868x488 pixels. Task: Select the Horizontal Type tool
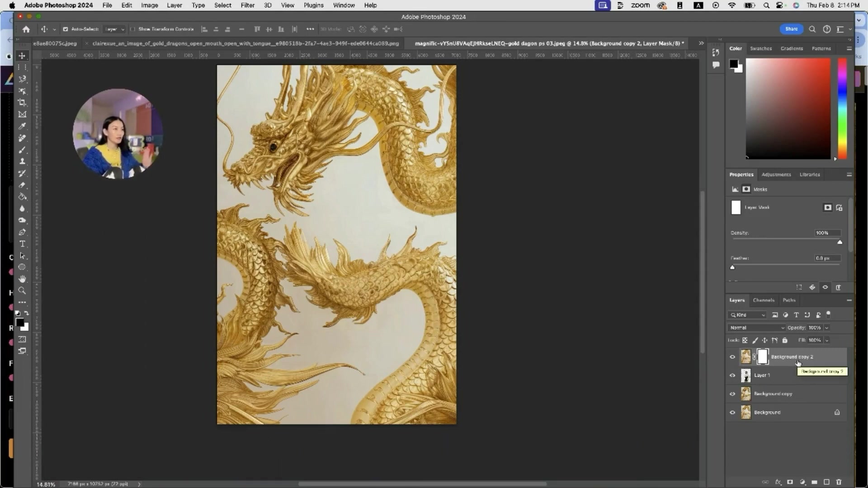[22, 244]
